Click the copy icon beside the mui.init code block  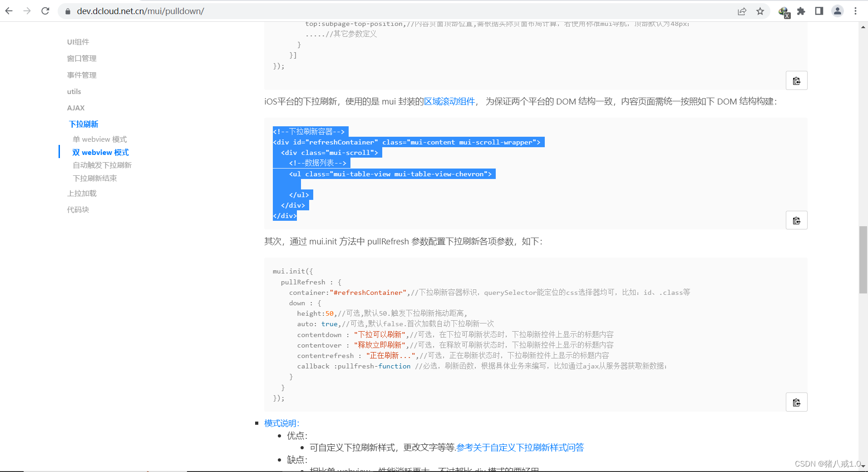[797, 402]
